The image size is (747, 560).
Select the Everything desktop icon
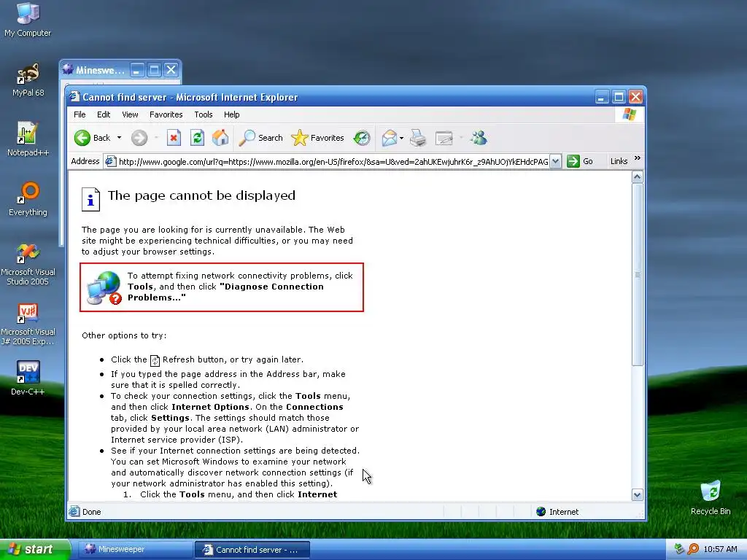[28, 200]
